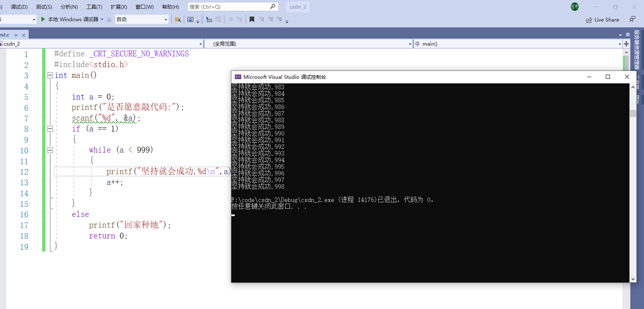Click the console output line ending 998

click(258, 187)
